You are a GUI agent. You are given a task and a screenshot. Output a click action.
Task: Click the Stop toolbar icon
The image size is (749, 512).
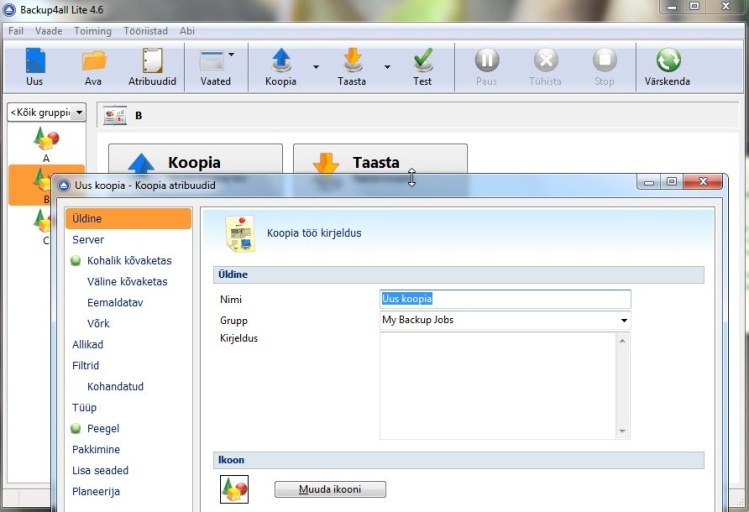[x=605, y=61]
